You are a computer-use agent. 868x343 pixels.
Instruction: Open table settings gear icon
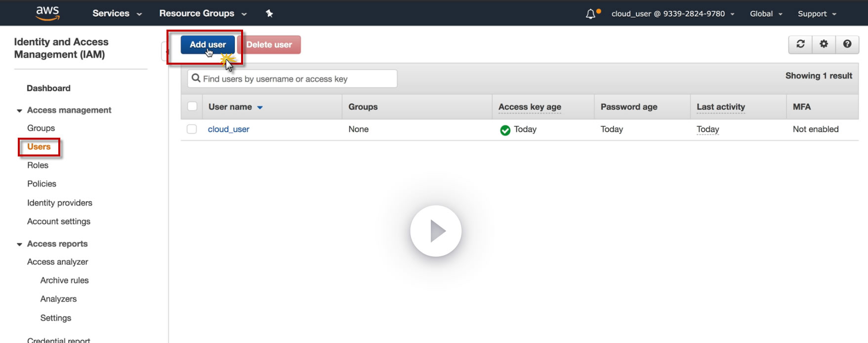click(x=824, y=44)
